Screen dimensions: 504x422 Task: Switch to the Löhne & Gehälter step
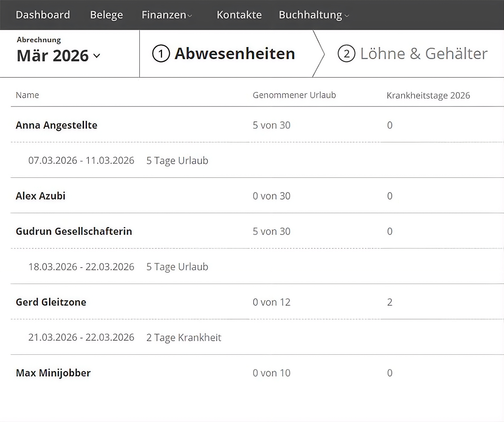point(423,54)
